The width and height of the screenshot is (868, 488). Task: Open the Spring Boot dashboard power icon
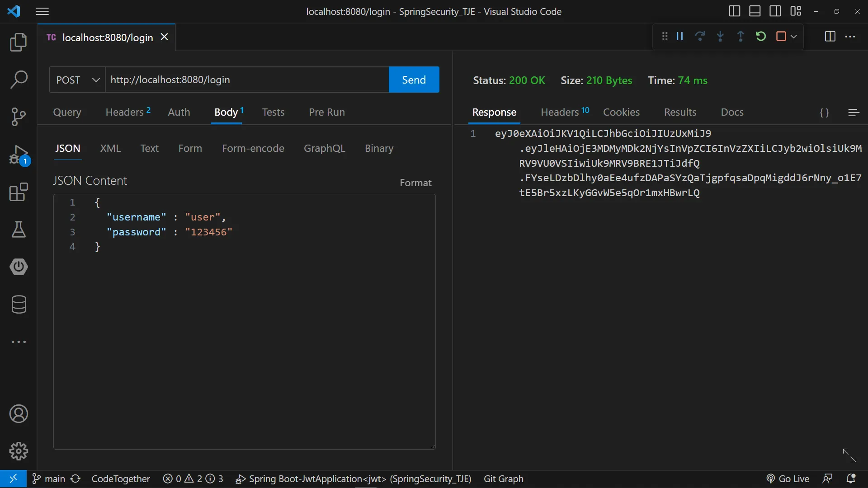click(x=19, y=267)
